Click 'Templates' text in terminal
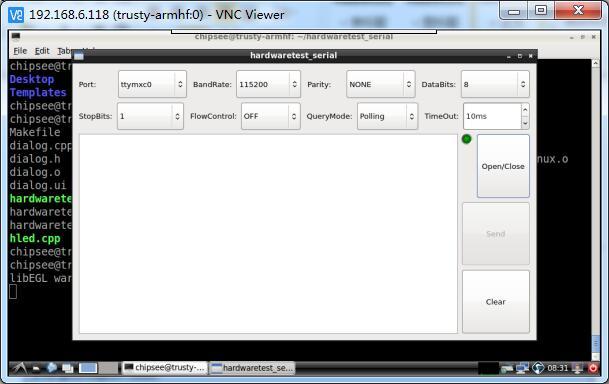Image resolution: width=609 pixels, height=384 pixels. (38, 92)
